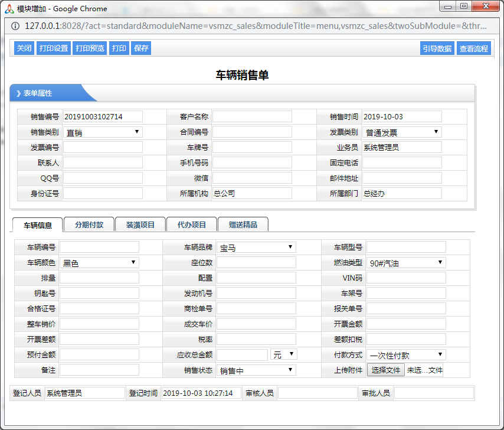Click the site information icon in address bar
The height and width of the screenshot is (430, 504).
[x=15, y=26]
